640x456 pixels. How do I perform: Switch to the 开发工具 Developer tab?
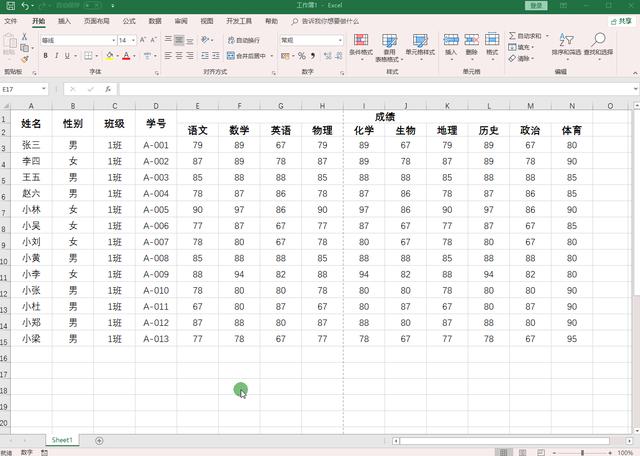239,21
